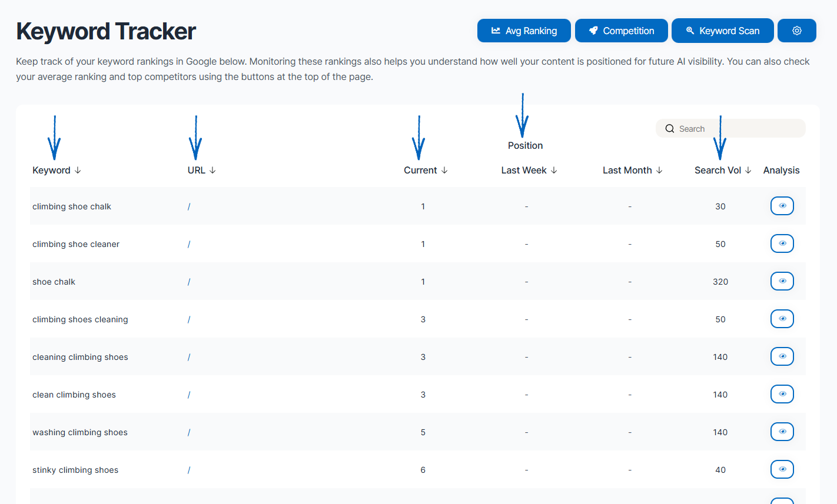Click search volume value 320
Image resolution: width=837 pixels, height=504 pixels.
[x=720, y=282]
